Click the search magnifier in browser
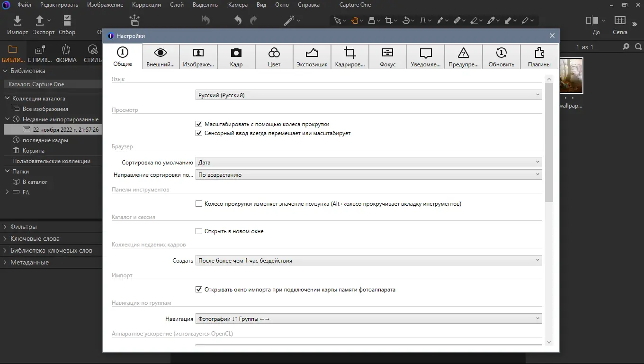Image resolution: width=644 pixels, height=364 pixels. pos(638,46)
